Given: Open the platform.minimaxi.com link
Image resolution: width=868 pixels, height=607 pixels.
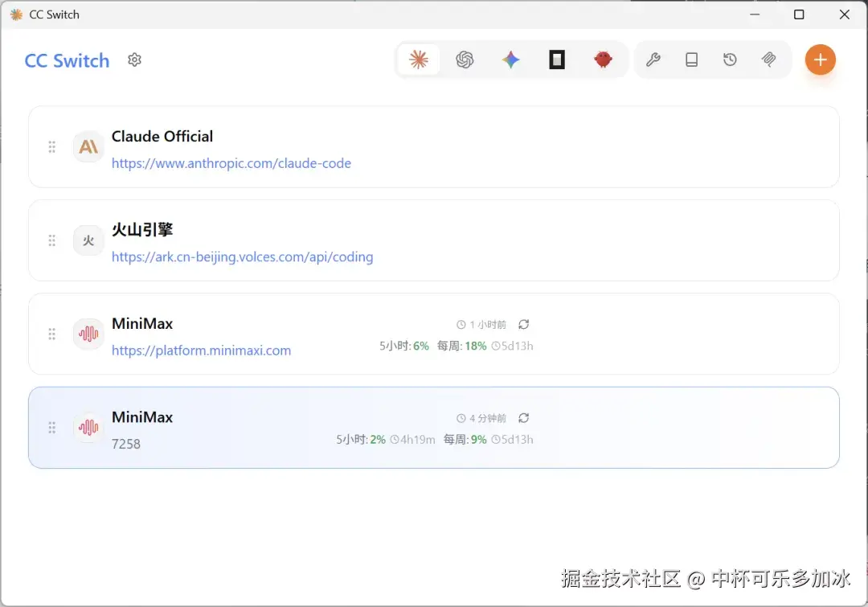Looking at the screenshot, I should [202, 351].
